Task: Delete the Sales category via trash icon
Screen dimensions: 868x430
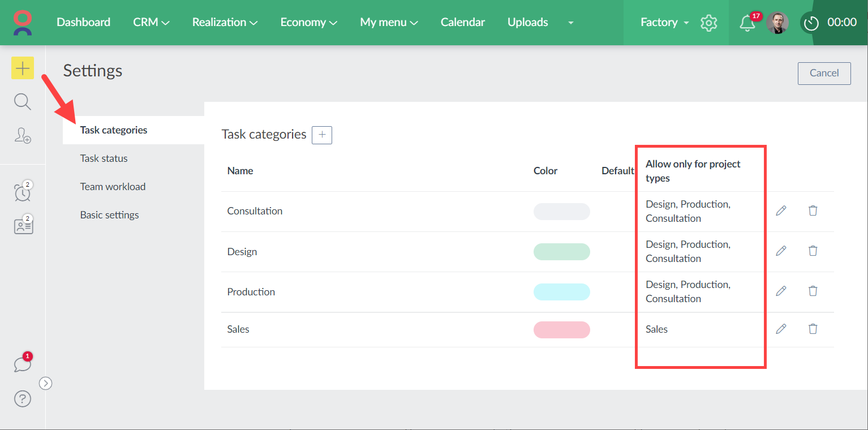Action: point(813,329)
